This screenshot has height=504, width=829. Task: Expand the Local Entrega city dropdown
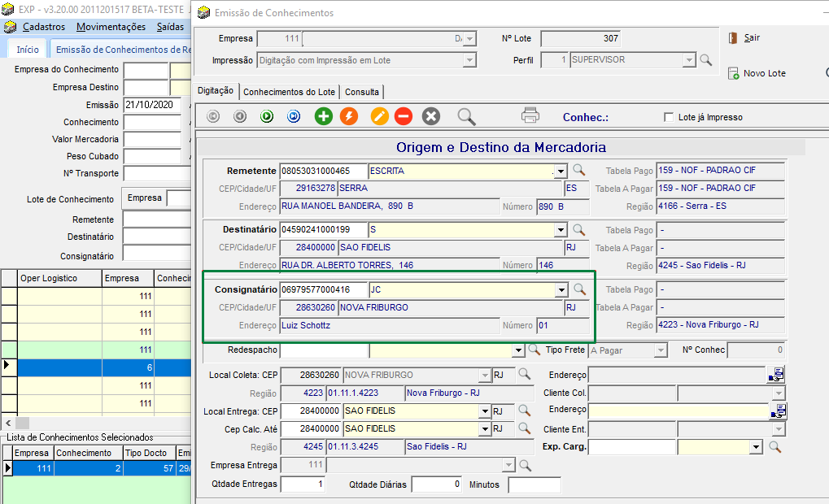(483, 411)
